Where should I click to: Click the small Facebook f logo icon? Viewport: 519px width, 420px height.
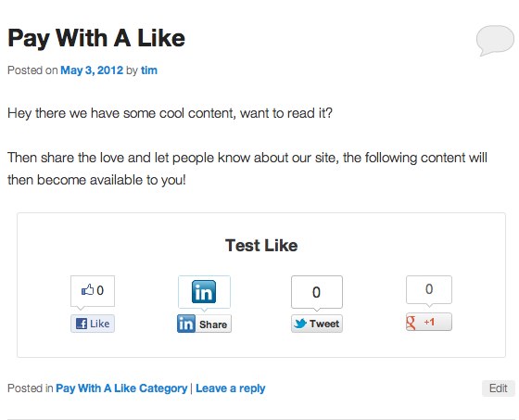pyautogui.click(x=82, y=324)
